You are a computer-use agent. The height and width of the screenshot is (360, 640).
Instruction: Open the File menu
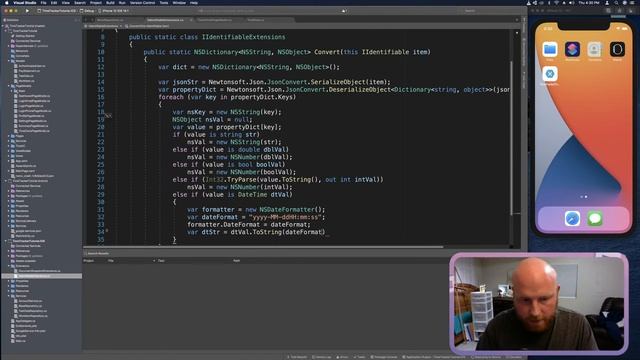coord(43,2)
